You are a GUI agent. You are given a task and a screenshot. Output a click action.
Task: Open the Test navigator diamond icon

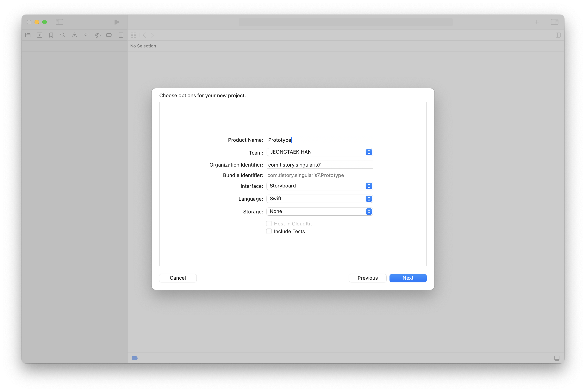[x=86, y=35]
